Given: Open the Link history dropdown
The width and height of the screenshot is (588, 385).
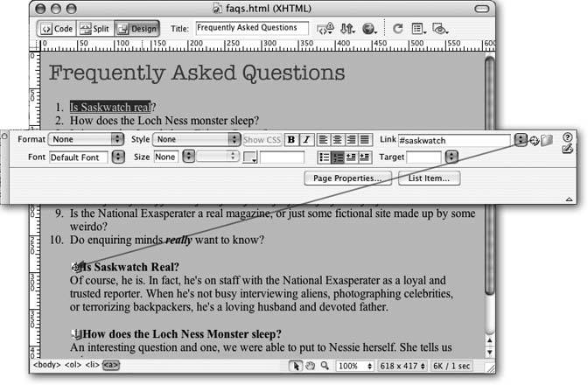Looking at the screenshot, I should 520,140.
